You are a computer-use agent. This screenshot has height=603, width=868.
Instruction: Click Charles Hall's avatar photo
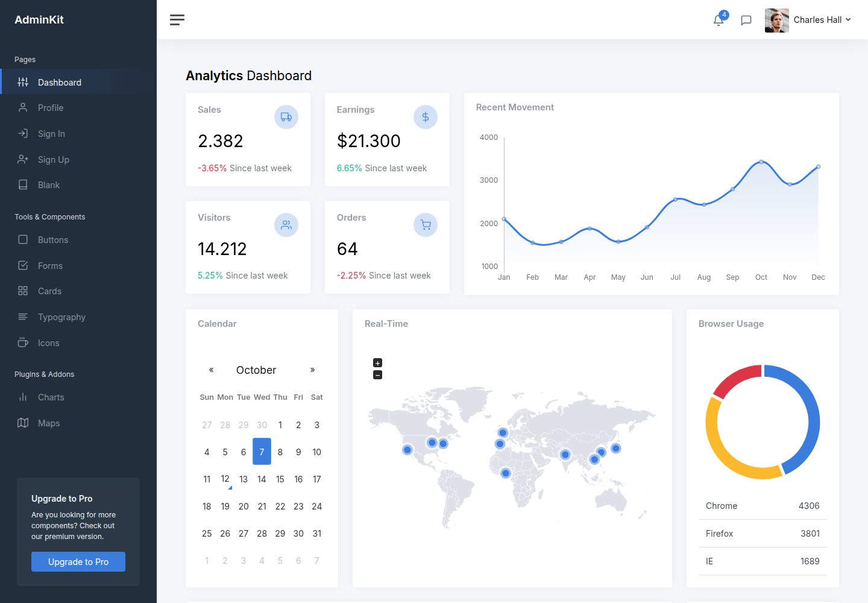coord(777,20)
